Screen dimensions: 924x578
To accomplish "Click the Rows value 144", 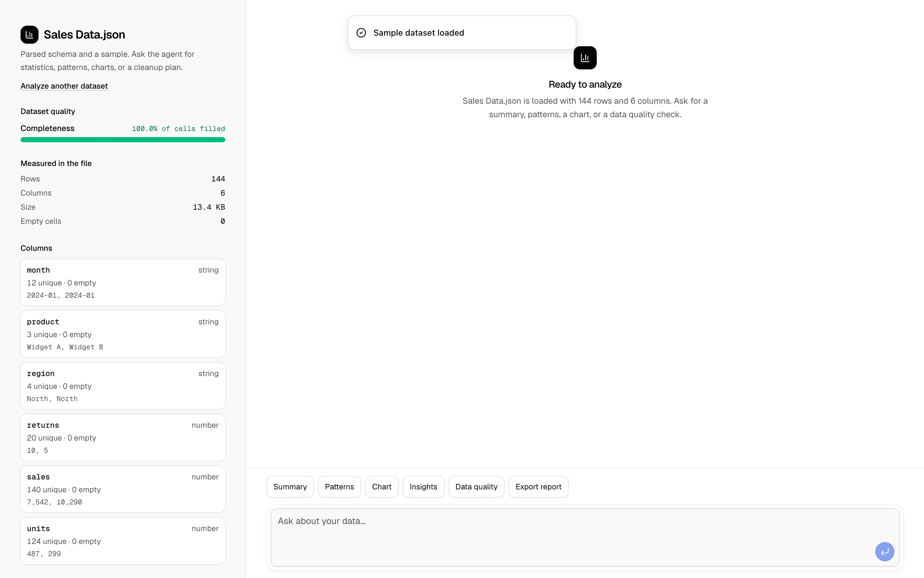I will (x=218, y=179).
